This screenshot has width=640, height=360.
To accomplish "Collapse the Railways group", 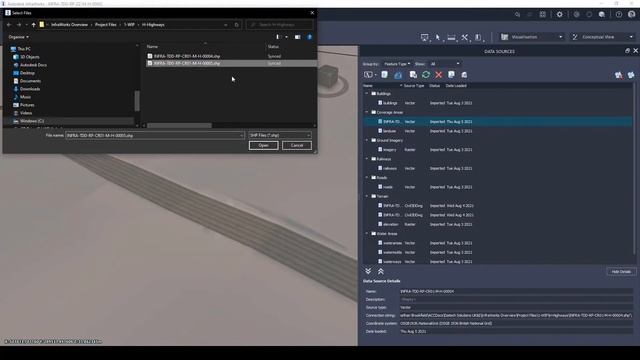I will (x=367, y=159).
